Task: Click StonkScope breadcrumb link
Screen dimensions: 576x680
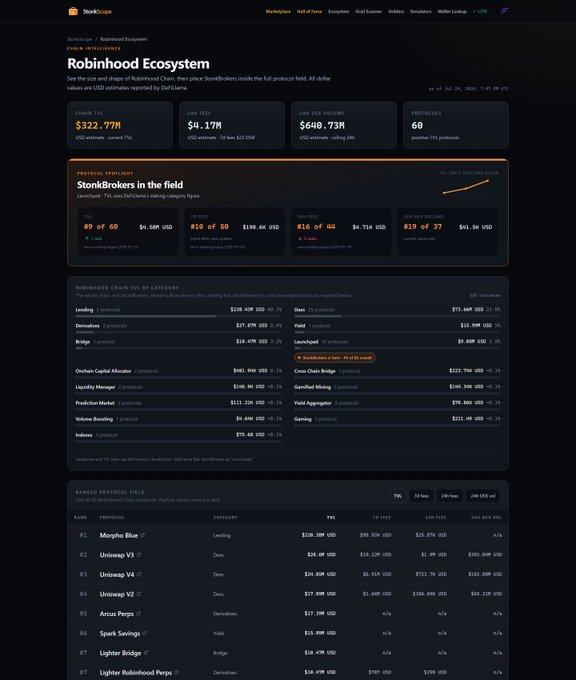Action: point(80,39)
